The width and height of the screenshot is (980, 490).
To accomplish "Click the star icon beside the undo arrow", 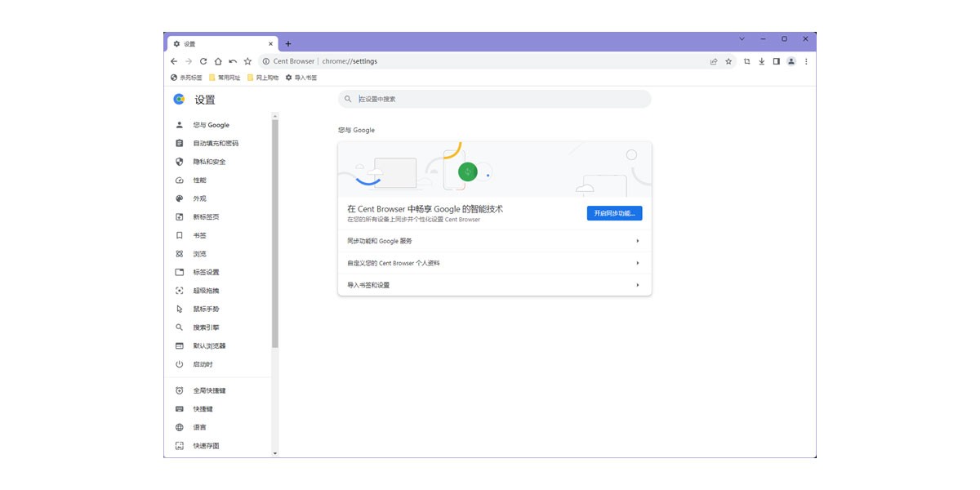I will pos(247,61).
